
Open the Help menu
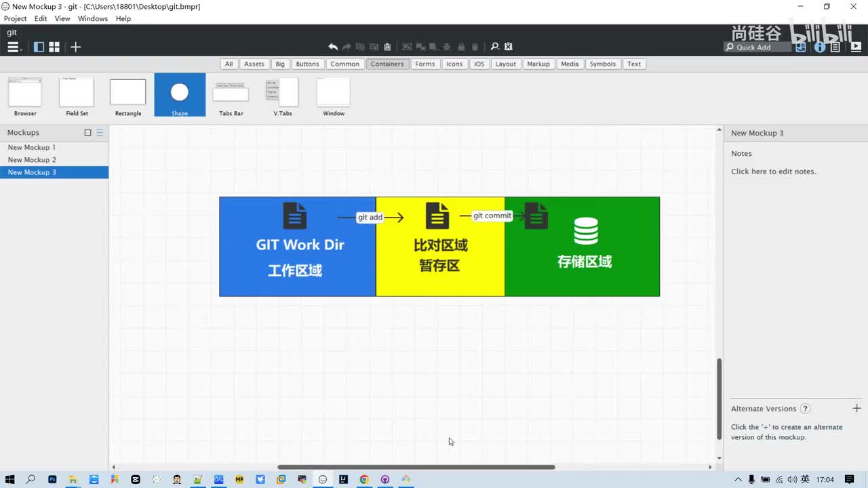[x=123, y=18]
